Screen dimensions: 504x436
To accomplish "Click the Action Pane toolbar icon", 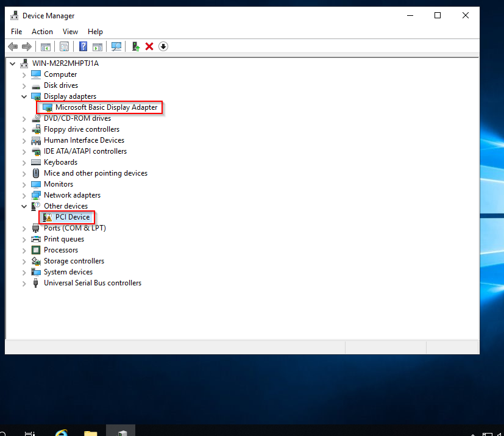I will click(98, 46).
